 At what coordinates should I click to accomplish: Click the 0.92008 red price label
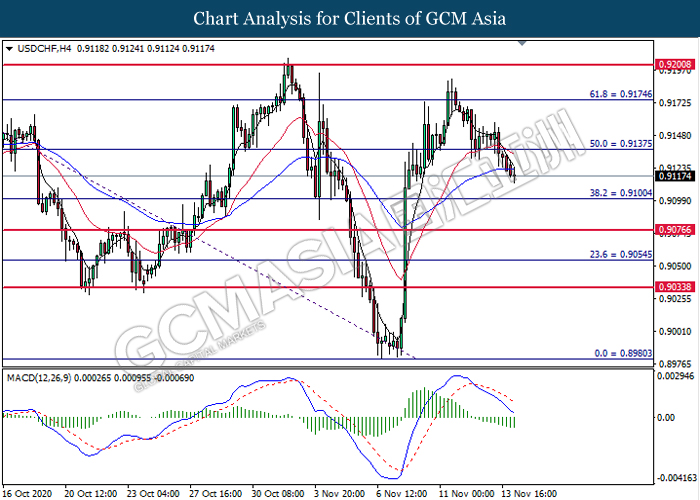coord(675,65)
